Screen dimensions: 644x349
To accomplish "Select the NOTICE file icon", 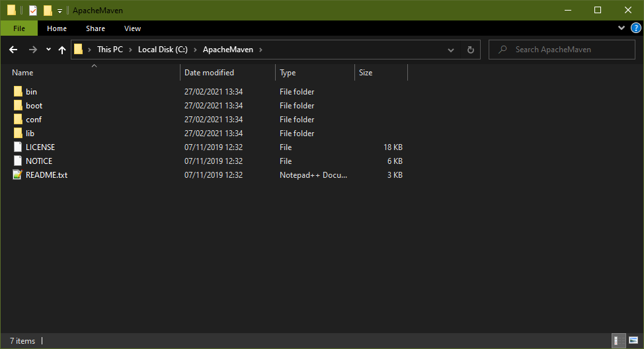I will point(18,161).
